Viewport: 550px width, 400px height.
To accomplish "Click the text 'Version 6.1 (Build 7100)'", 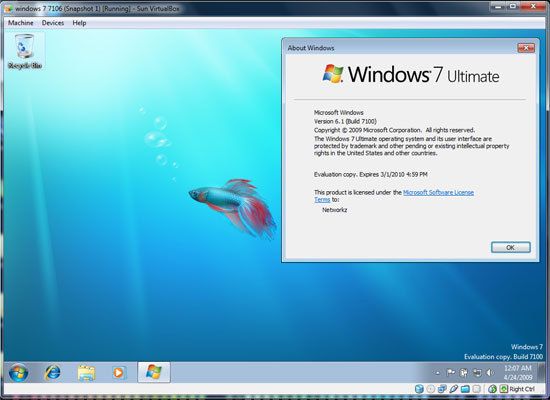I will click(345, 121).
